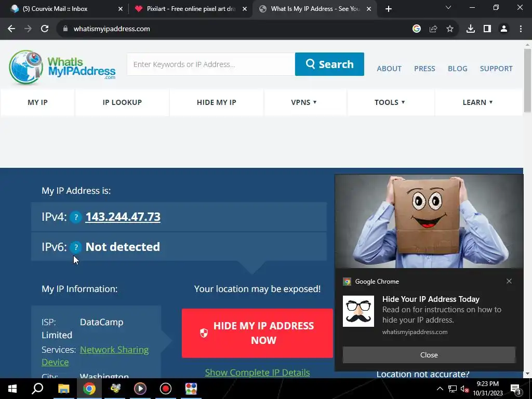The image size is (532, 399).
Task: Click the IPv4 address 143.244.47.73 link
Action: click(123, 217)
